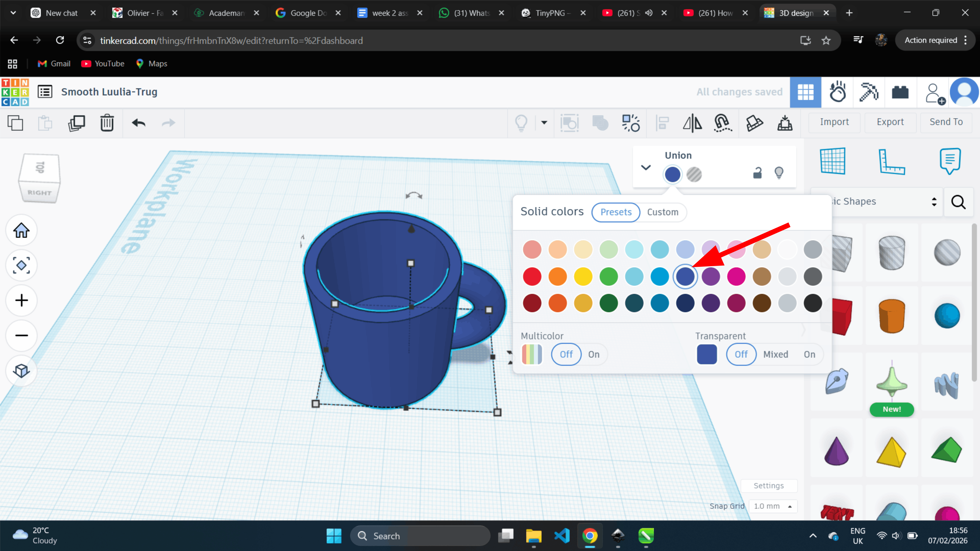
Task: Pick the bright red color swatch
Action: 532,276
